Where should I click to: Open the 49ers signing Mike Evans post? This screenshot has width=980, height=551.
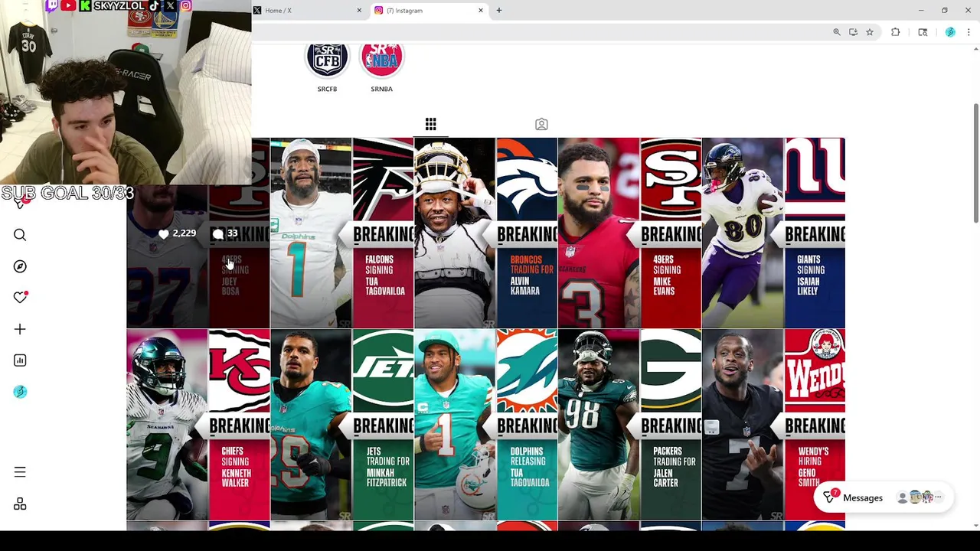pos(629,233)
